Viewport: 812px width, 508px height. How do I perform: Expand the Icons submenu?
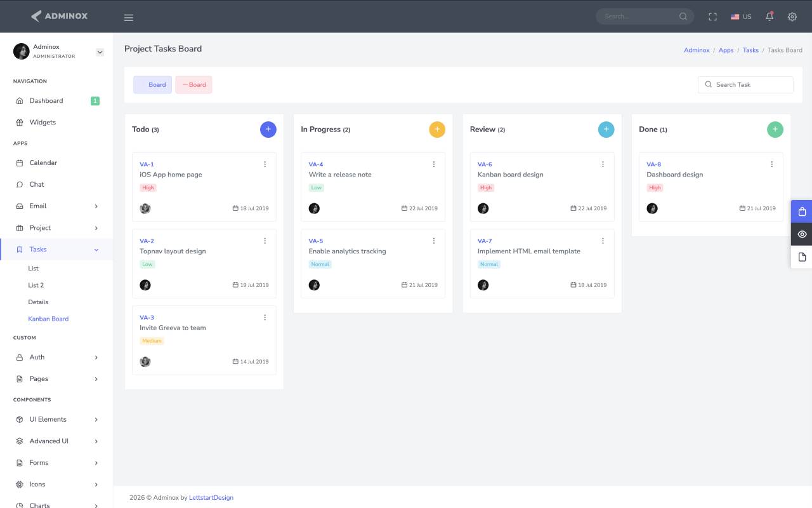click(56, 485)
